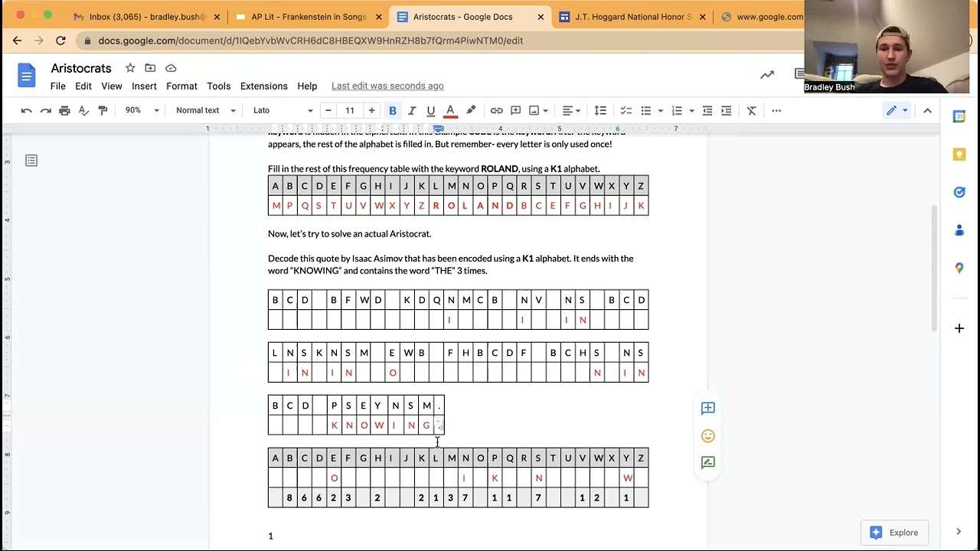Open the text alignment dropdown
This screenshot has height=551, width=980.
tap(571, 111)
